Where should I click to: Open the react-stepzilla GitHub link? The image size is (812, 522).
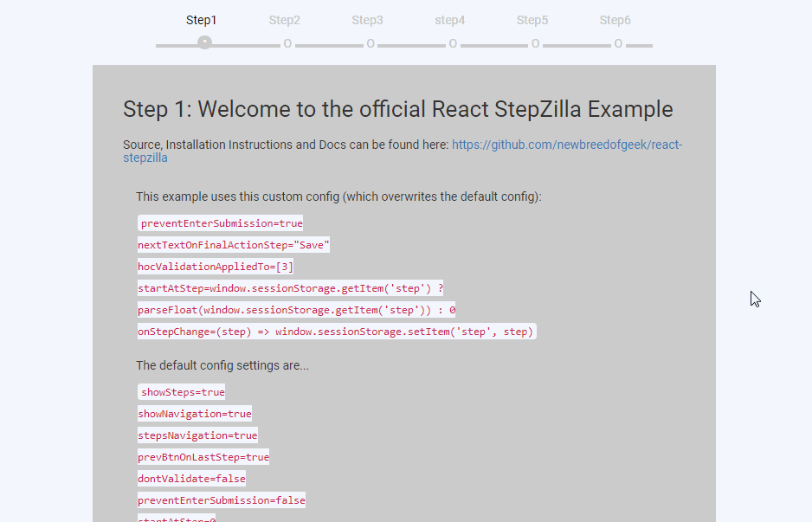(566, 145)
